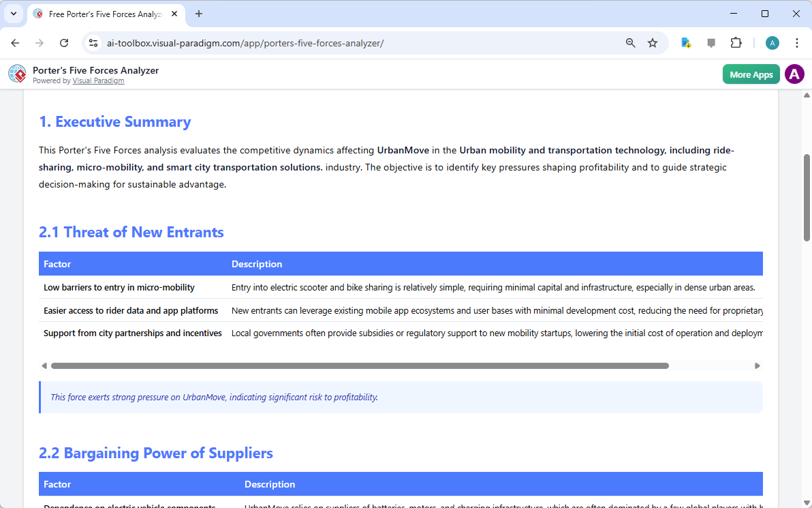
Task: Toggle the bookmark star for this page
Action: point(653,42)
